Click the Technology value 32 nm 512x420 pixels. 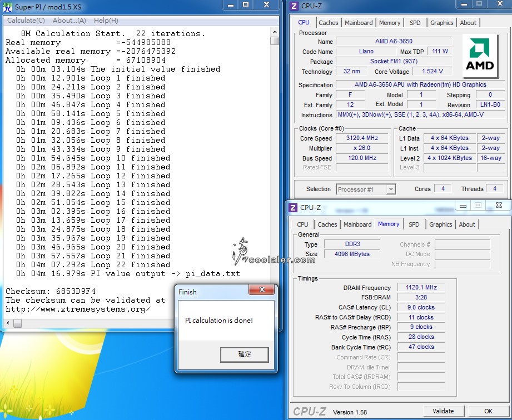pos(351,72)
